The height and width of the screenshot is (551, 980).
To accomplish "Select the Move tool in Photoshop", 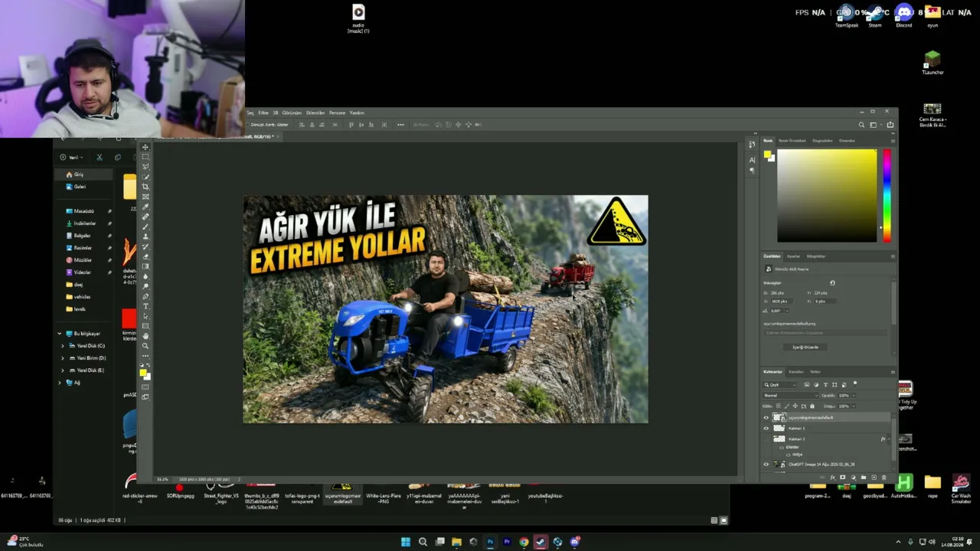I will click(x=145, y=147).
